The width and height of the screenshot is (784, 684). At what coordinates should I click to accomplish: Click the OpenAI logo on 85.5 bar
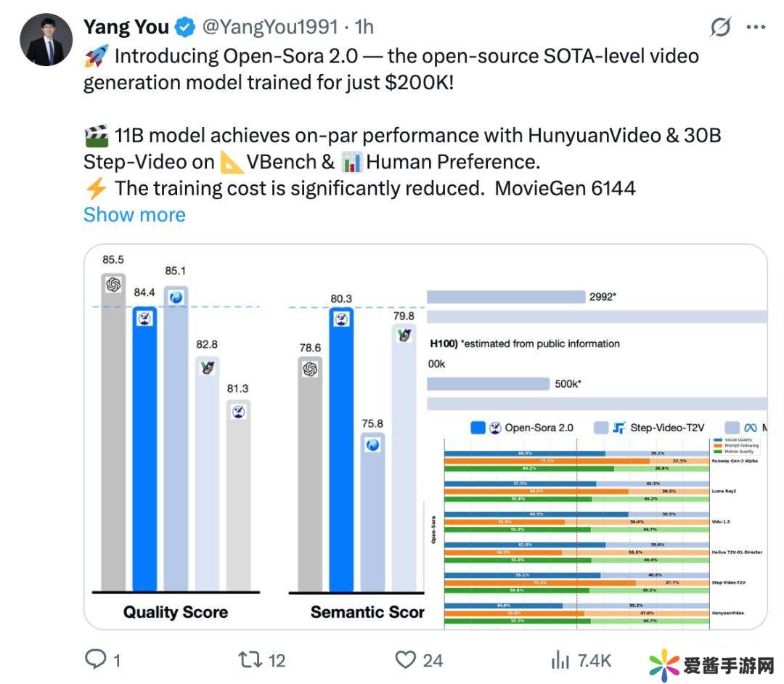(x=113, y=285)
